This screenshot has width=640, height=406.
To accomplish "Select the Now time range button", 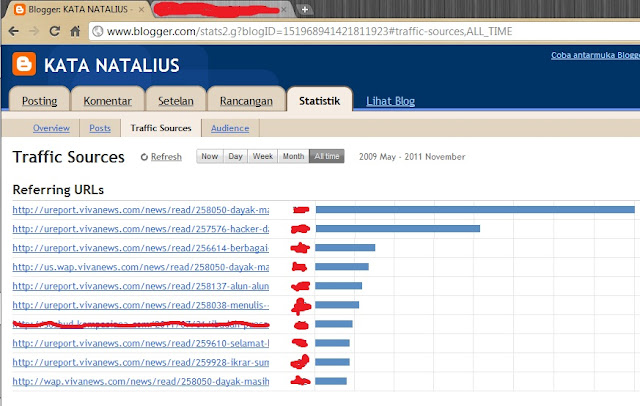I will [x=210, y=156].
